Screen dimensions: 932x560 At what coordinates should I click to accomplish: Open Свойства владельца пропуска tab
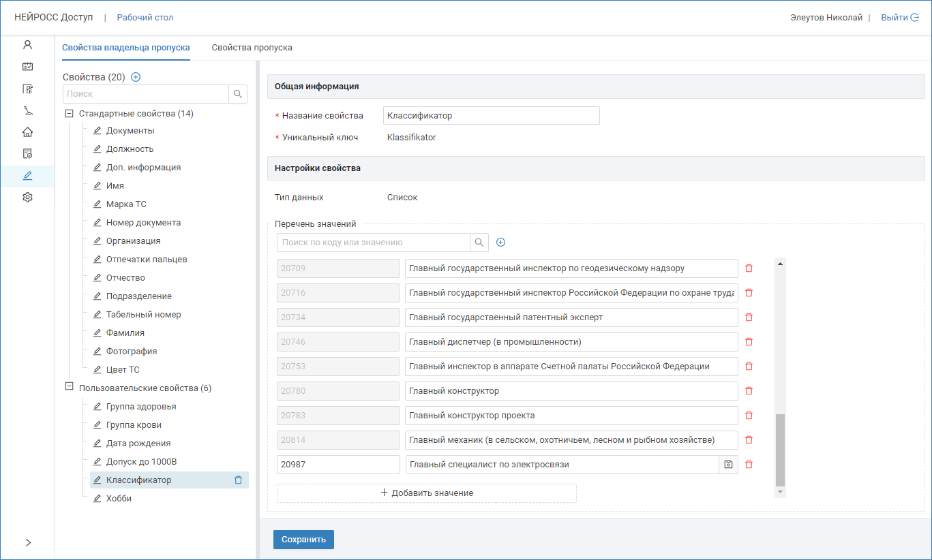(x=125, y=48)
